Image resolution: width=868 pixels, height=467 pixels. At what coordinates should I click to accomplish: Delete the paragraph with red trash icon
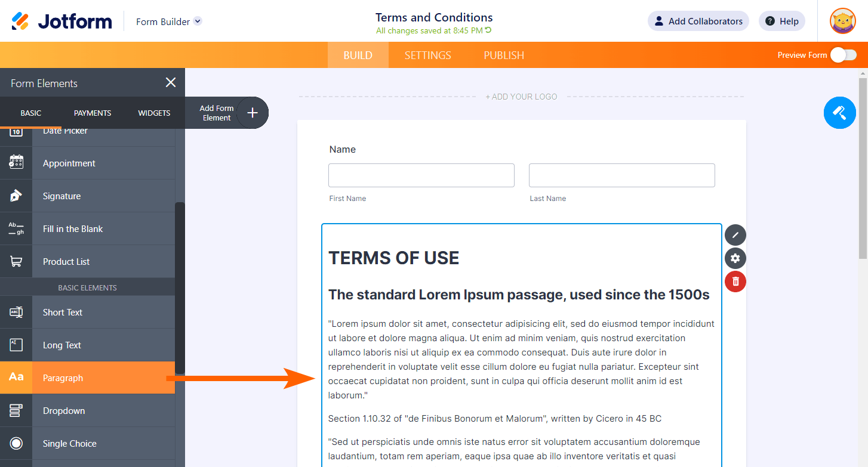(x=735, y=282)
